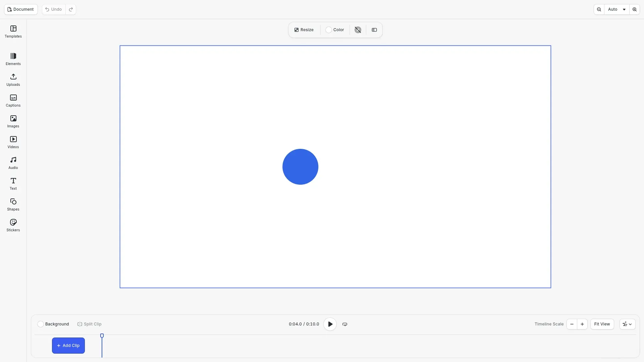This screenshot has height=362, width=644.
Task: Toggle the crossed-out circle icon in toolbar
Action: [x=358, y=30]
